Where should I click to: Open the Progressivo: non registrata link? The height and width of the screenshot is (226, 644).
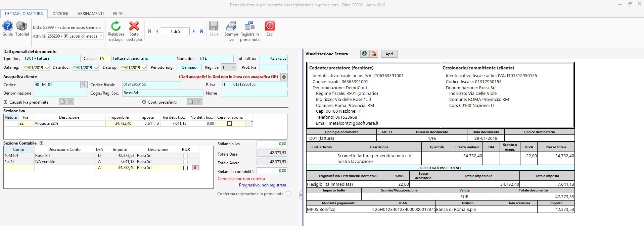point(262,185)
